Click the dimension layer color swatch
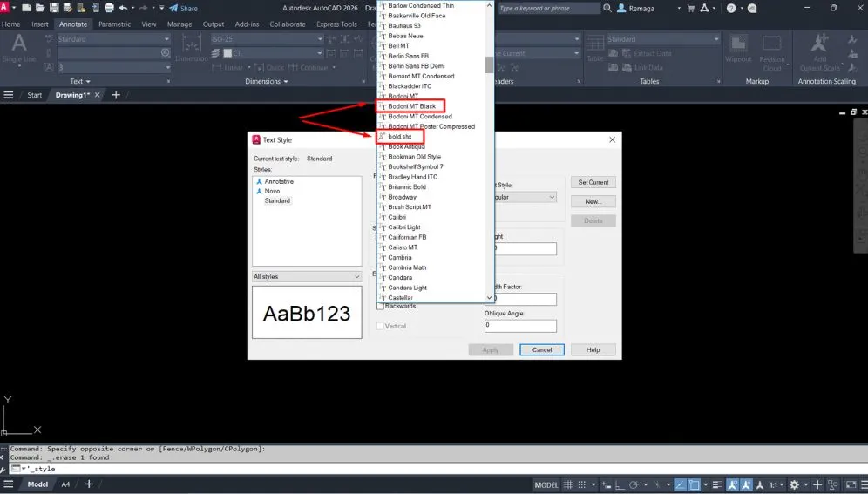Image resolution: width=868 pixels, height=494 pixels. tap(227, 53)
